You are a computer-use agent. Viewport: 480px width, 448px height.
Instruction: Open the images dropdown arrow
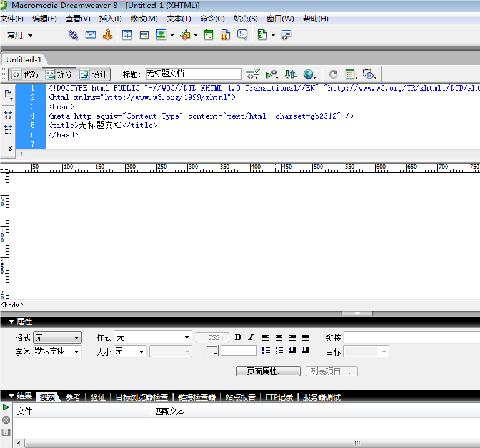172,35
